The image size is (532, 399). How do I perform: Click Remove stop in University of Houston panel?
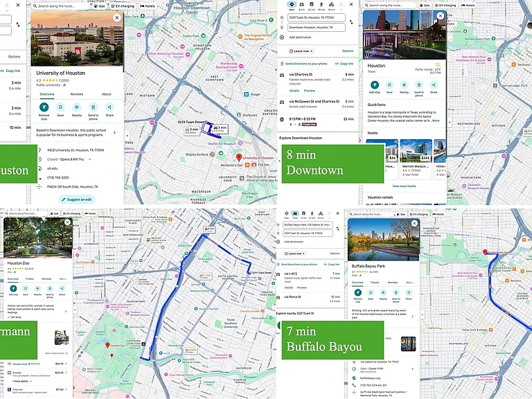point(44,107)
